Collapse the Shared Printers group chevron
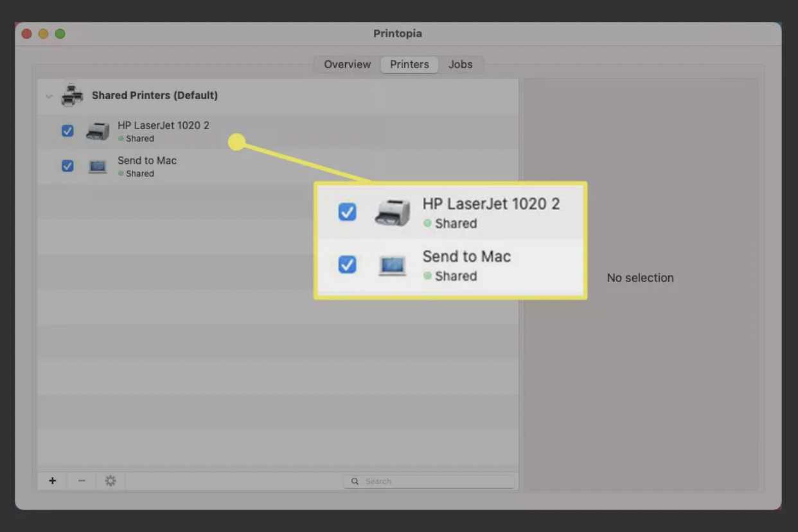Image resolution: width=798 pixels, height=532 pixels. click(49, 96)
